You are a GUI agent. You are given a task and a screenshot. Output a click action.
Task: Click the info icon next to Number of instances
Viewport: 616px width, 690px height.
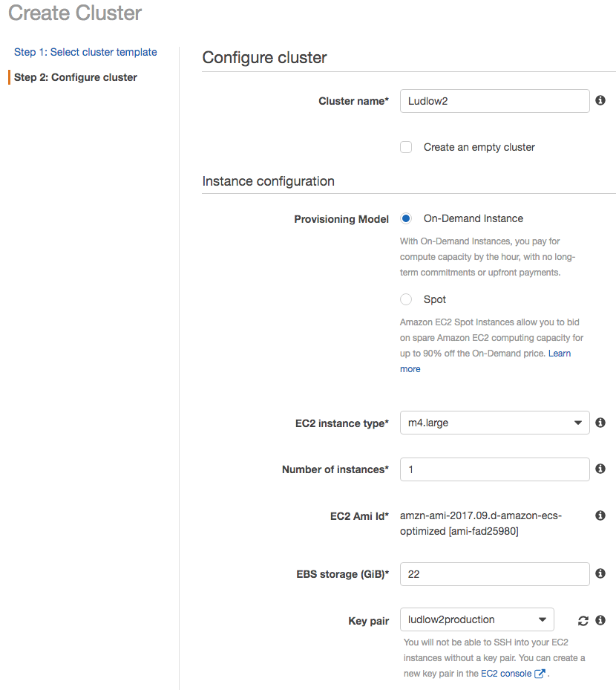[600, 469]
